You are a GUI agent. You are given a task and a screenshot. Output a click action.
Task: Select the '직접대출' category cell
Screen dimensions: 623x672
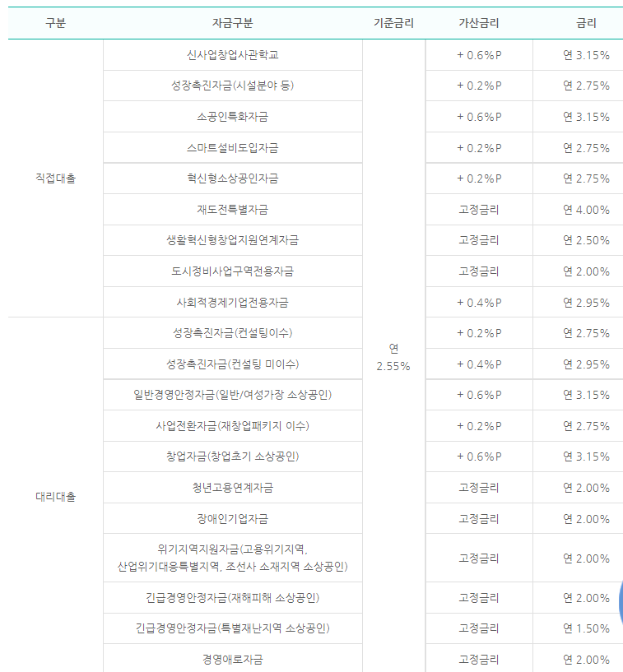(x=55, y=178)
